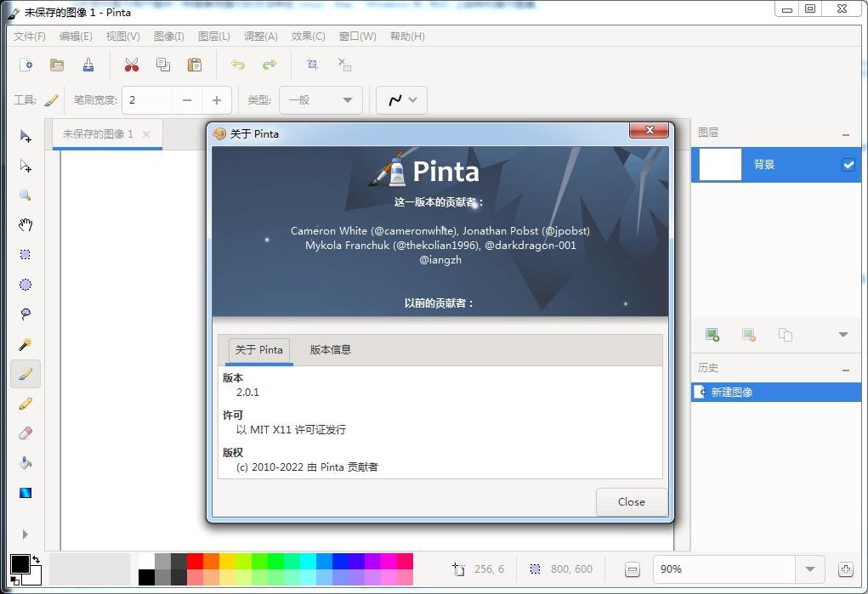This screenshot has width=868, height=594.
Task: Pick the red color swatch
Action: click(196, 561)
